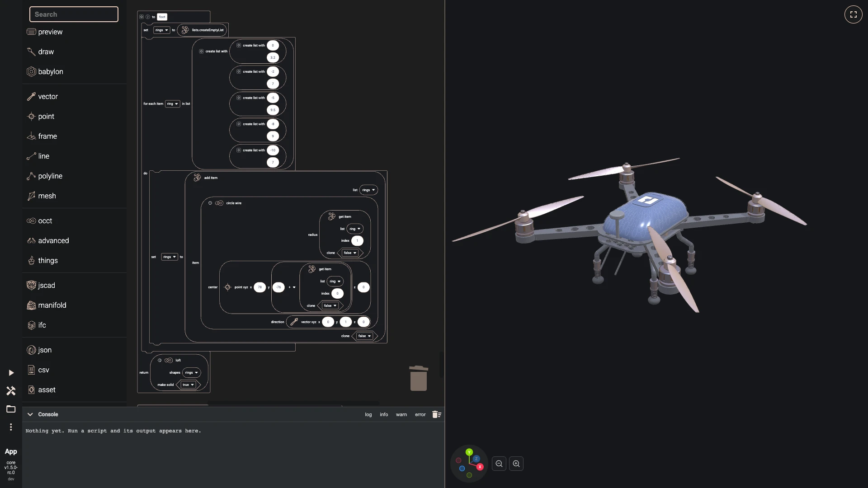Toggle clone false under radius get item

350,253
